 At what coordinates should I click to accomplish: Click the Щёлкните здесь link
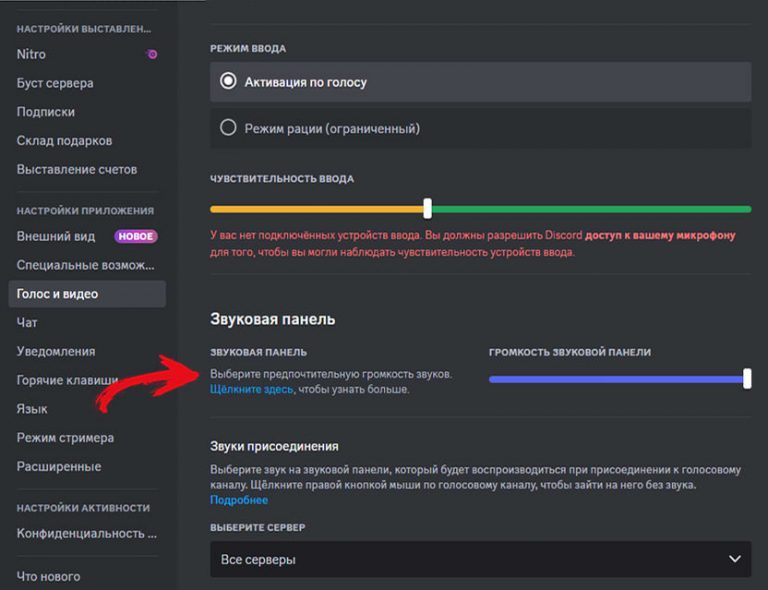(251, 389)
